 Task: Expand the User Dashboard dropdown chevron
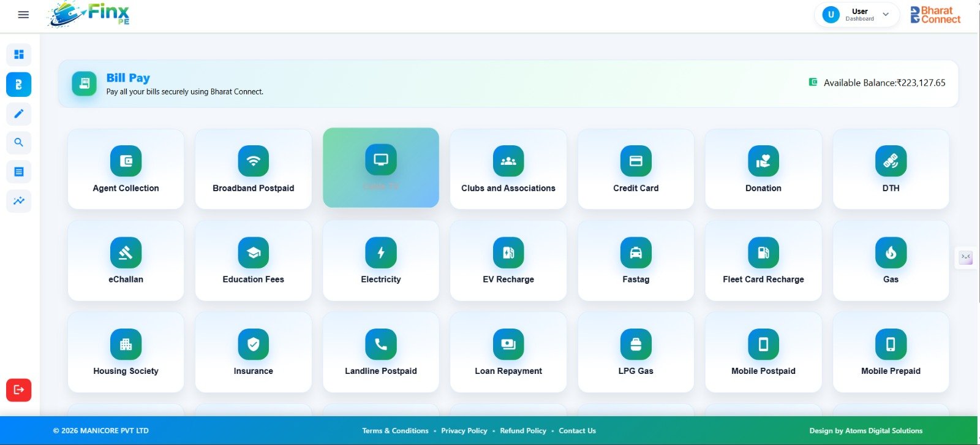point(886,15)
